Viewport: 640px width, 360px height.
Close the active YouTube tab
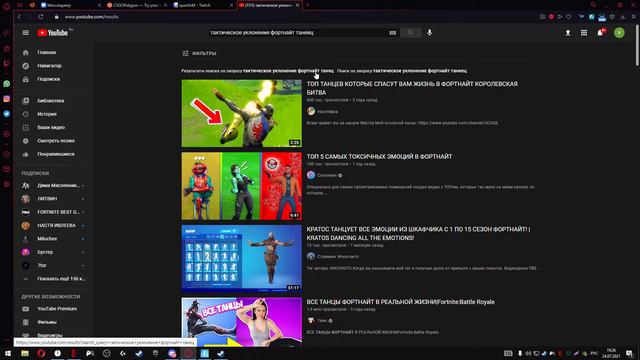(x=297, y=5)
